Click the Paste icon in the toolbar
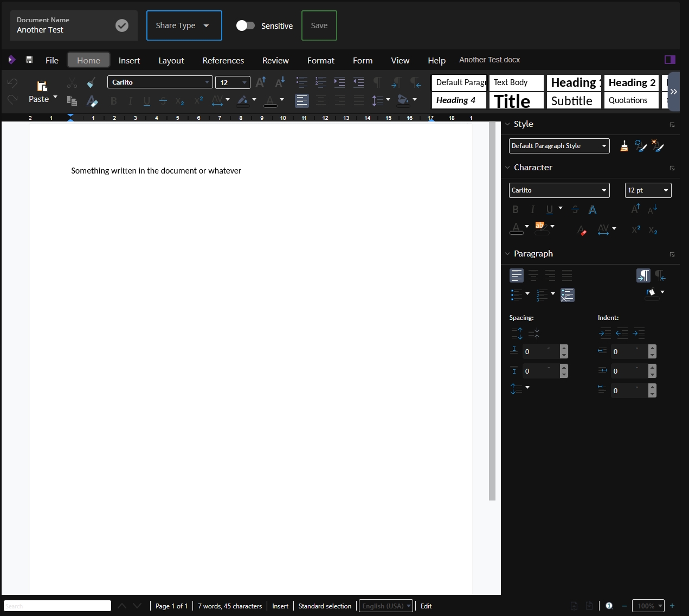The image size is (689, 616). pyautogui.click(x=42, y=86)
